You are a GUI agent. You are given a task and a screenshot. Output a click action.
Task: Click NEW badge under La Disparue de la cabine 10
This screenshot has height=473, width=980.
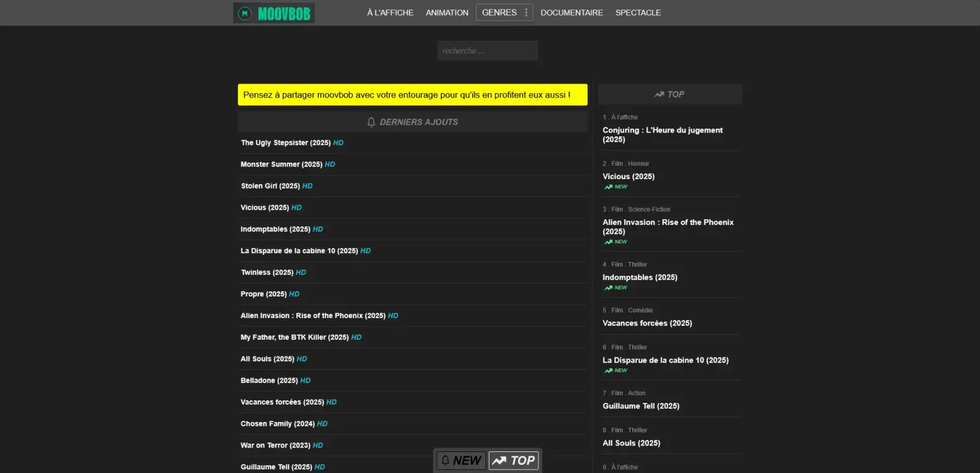pos(616,370)
